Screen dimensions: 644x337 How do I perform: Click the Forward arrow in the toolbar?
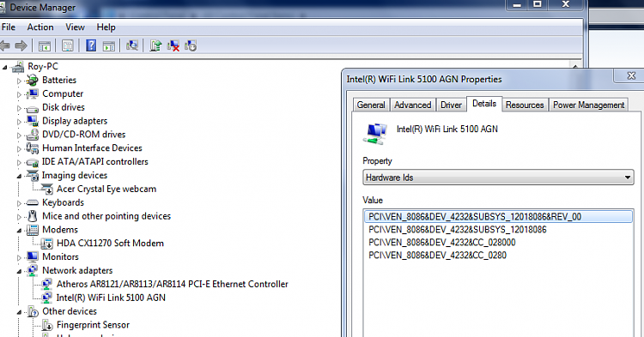pos(21,45)
